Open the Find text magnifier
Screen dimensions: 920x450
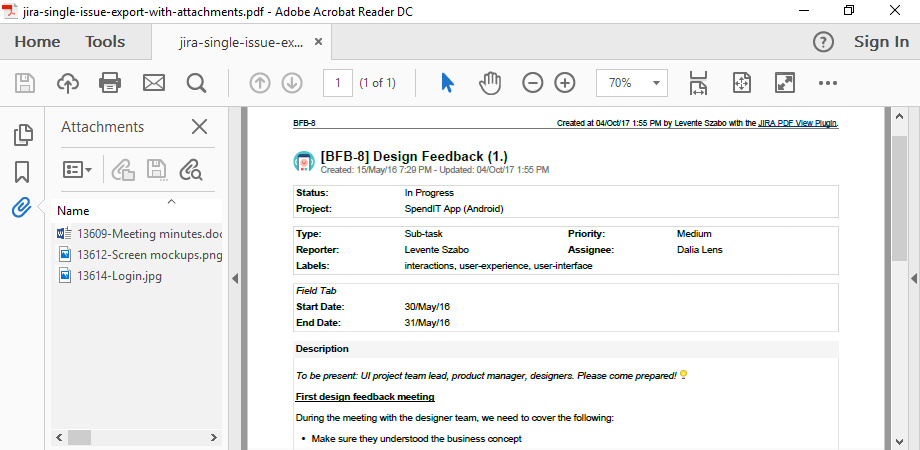pyautogui.click(x=197, y=83)
